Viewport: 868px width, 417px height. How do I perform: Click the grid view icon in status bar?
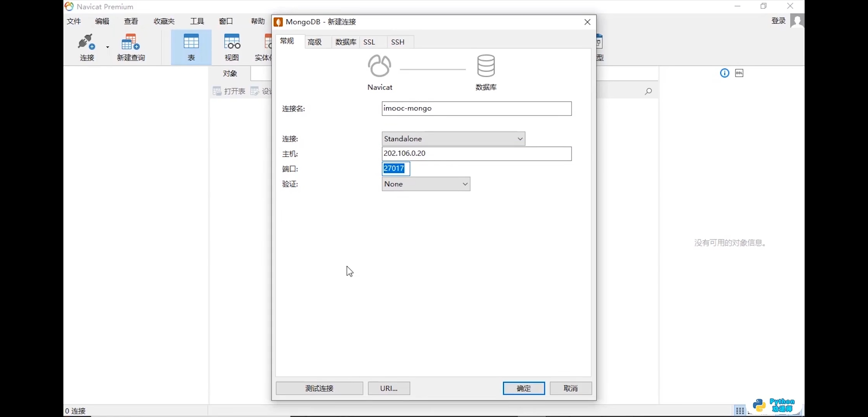click(740, 411)
